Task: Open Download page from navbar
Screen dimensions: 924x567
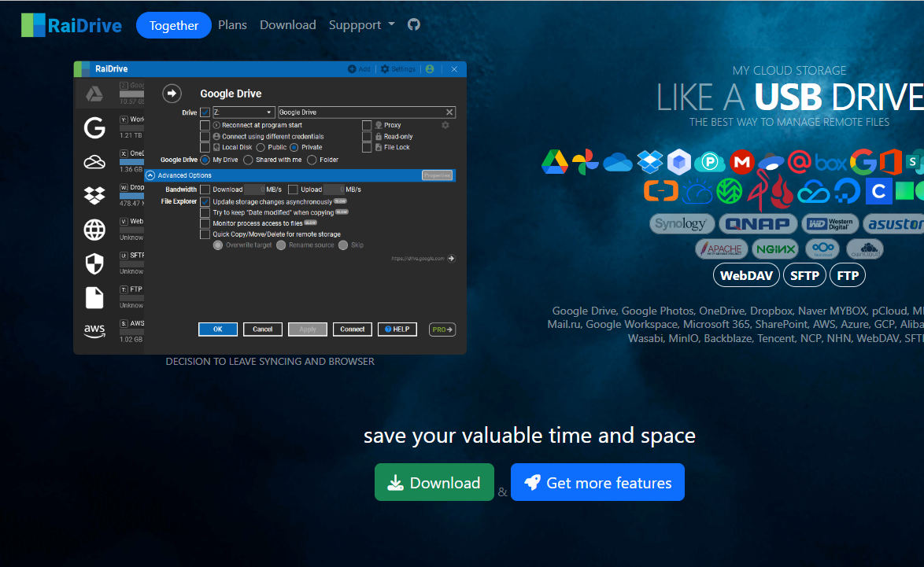Action: (288, 24)
